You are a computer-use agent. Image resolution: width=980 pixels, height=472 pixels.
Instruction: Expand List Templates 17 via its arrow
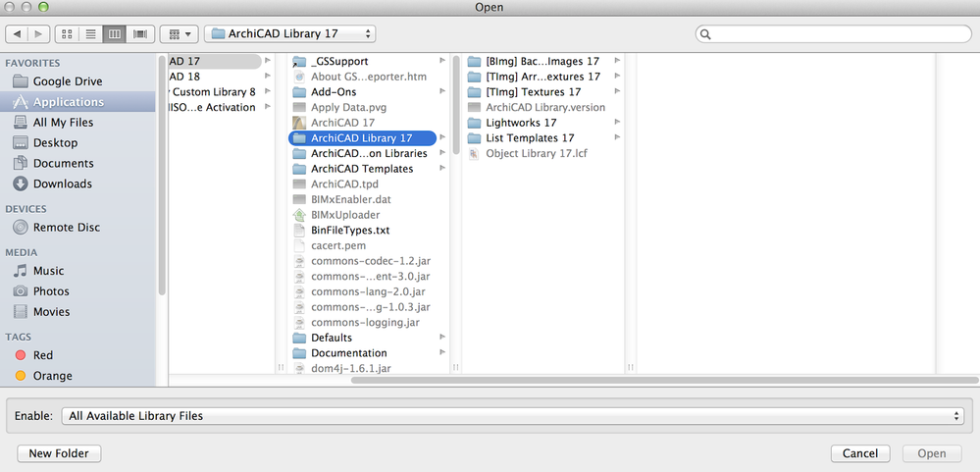click(x=617, y=138)
